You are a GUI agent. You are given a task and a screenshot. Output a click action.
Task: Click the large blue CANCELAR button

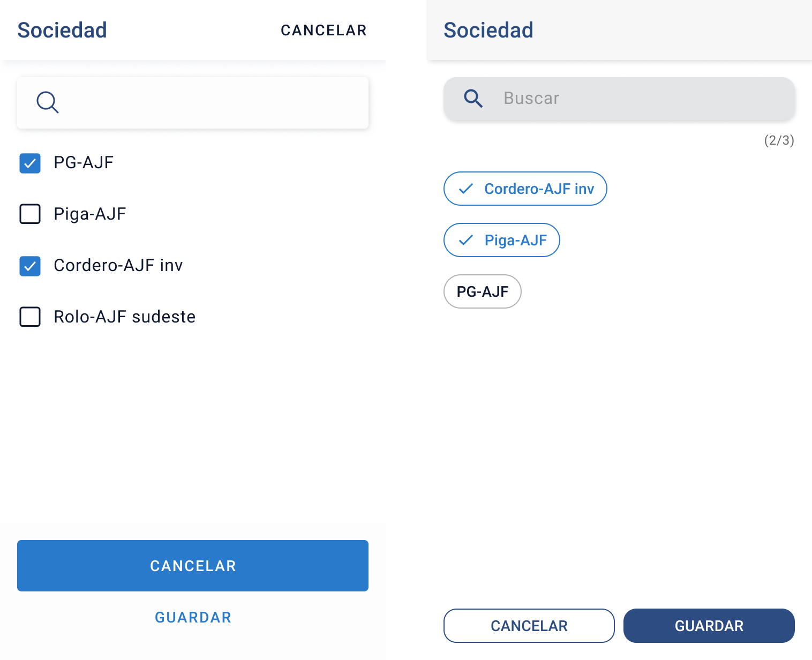click(193, 566)
